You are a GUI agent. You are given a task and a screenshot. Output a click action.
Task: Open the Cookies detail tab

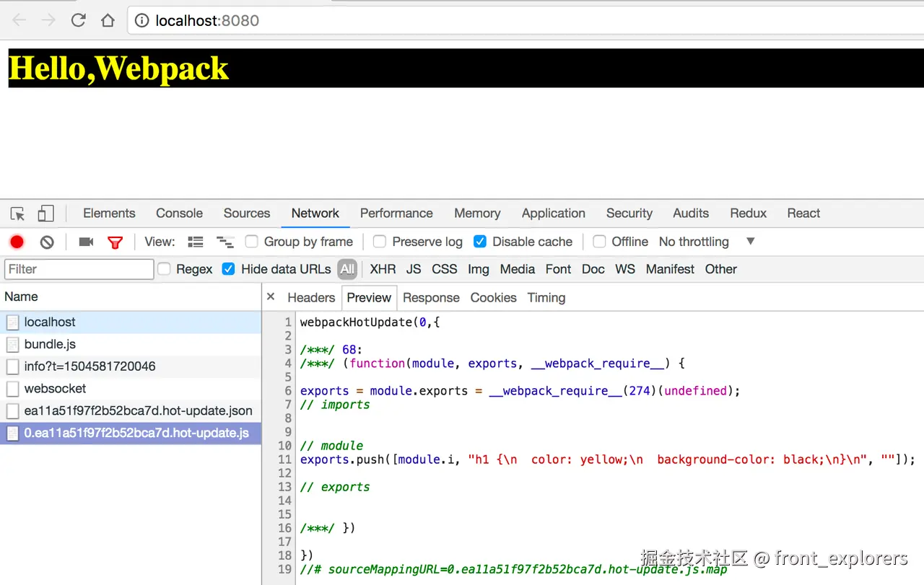[493, 297]
